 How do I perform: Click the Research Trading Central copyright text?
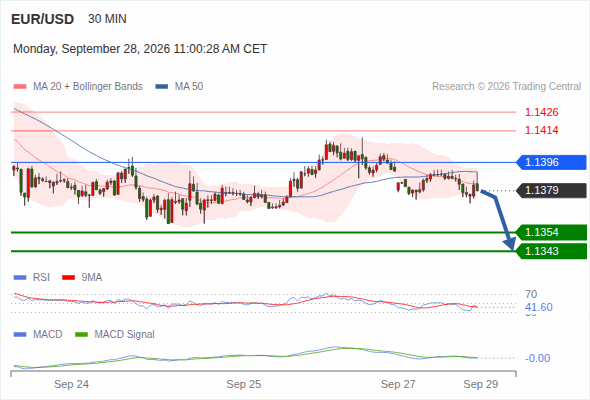coord(506,87)
